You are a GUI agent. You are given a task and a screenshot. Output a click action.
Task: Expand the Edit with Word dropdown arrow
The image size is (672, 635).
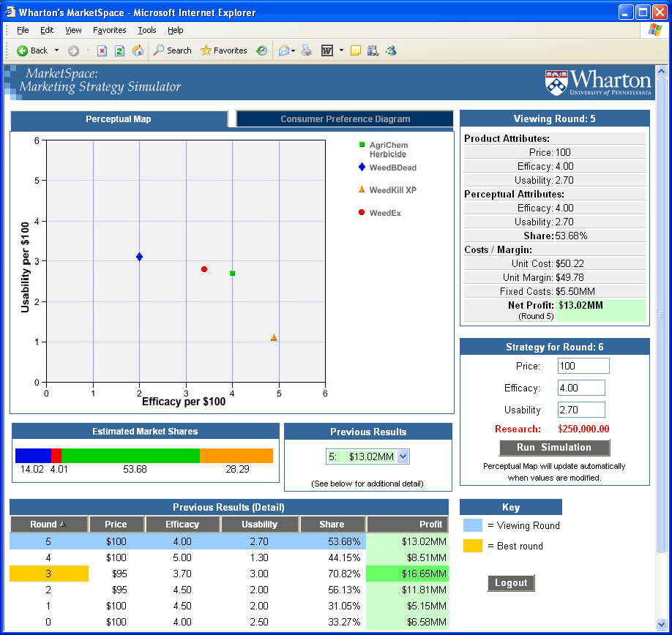click(341, 50)
